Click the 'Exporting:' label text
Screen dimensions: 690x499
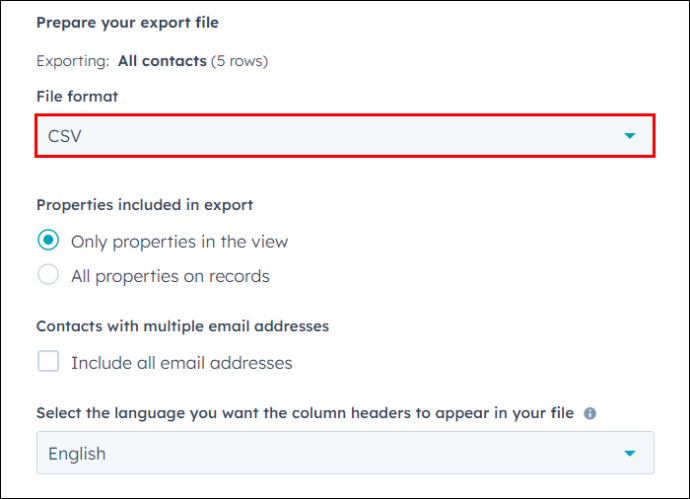pos(73,61)
